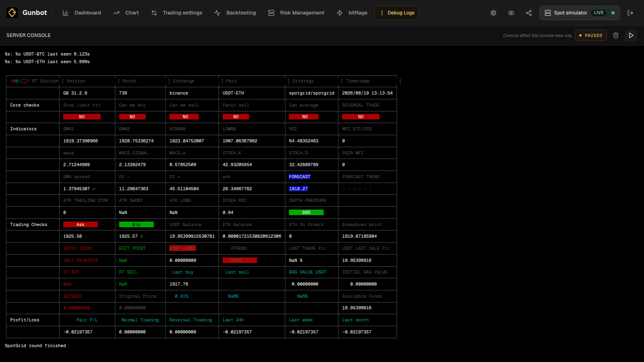Click the DOWN!!! xtrend indicator
Viewport: 644px width, 362px height.
pos(240,260)
